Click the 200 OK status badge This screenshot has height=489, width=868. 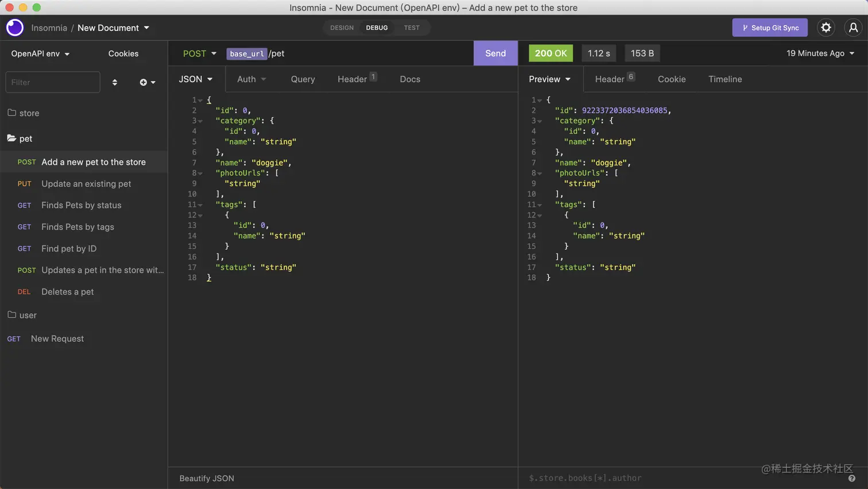pos(551,53)
